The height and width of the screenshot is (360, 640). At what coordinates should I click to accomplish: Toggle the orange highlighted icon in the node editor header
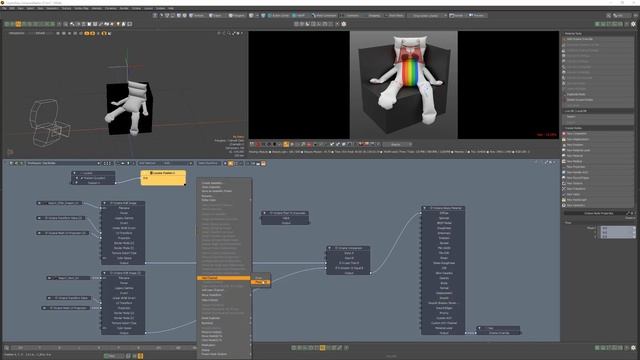(x=231, y=163)
